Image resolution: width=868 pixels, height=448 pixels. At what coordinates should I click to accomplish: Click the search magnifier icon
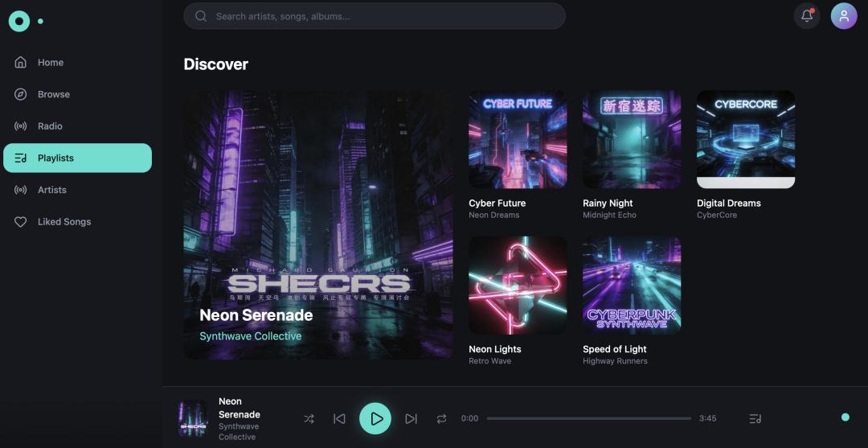click(x=201, y=16)
